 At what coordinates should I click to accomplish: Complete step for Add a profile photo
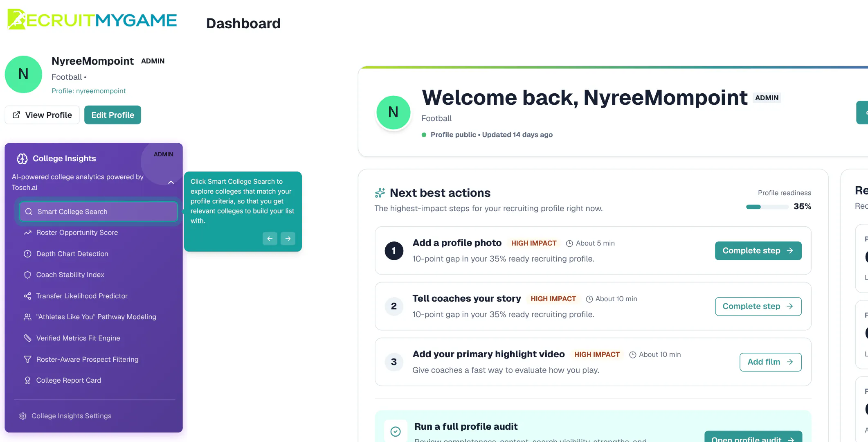click(x=758, y=251)
